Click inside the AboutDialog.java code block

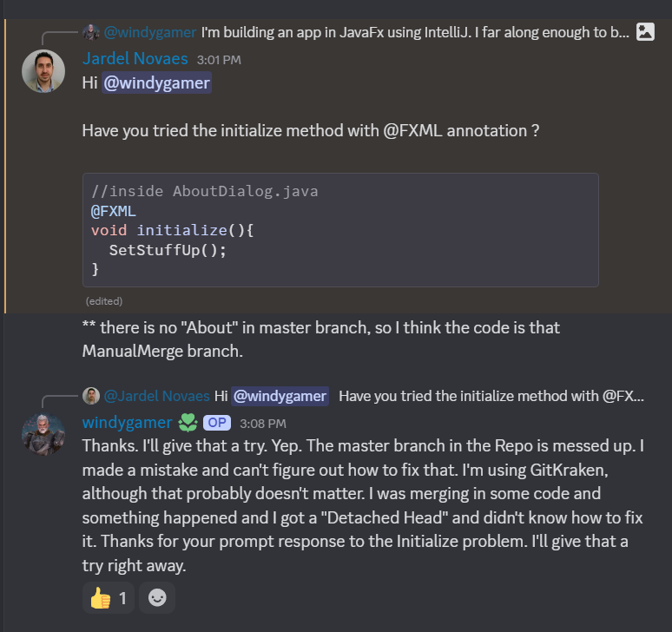339,229
